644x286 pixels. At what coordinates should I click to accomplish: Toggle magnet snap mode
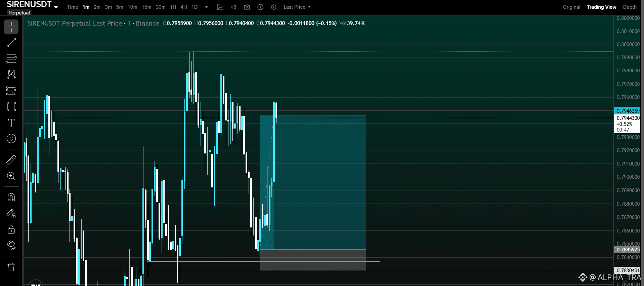[11, 197]
